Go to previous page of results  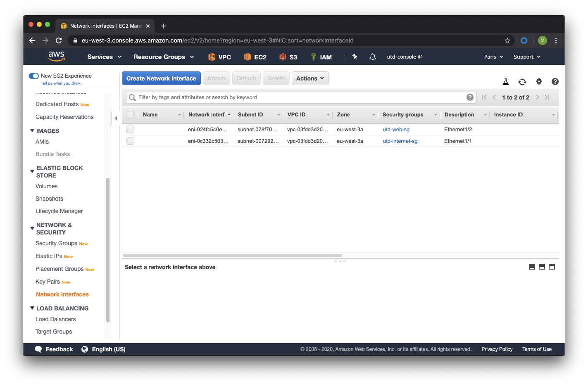(x=494, y=97)
